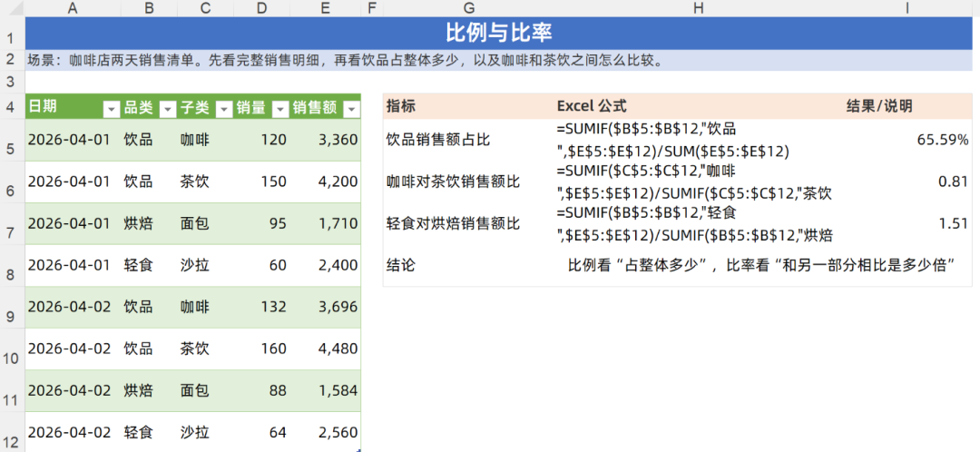
Task: Select column B header
Action: [x=149, y=8]
